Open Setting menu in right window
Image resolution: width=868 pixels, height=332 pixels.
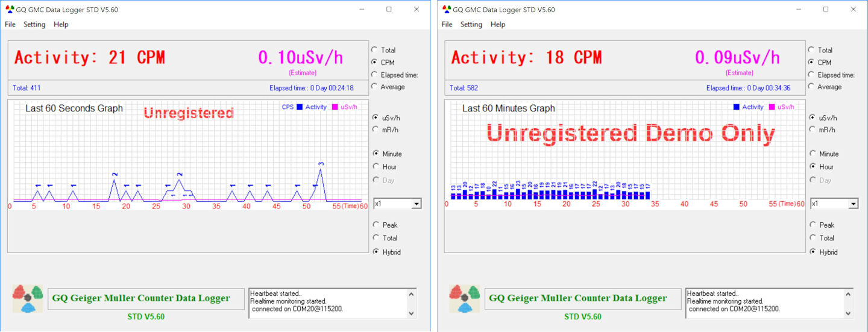(x=471, y=24)
